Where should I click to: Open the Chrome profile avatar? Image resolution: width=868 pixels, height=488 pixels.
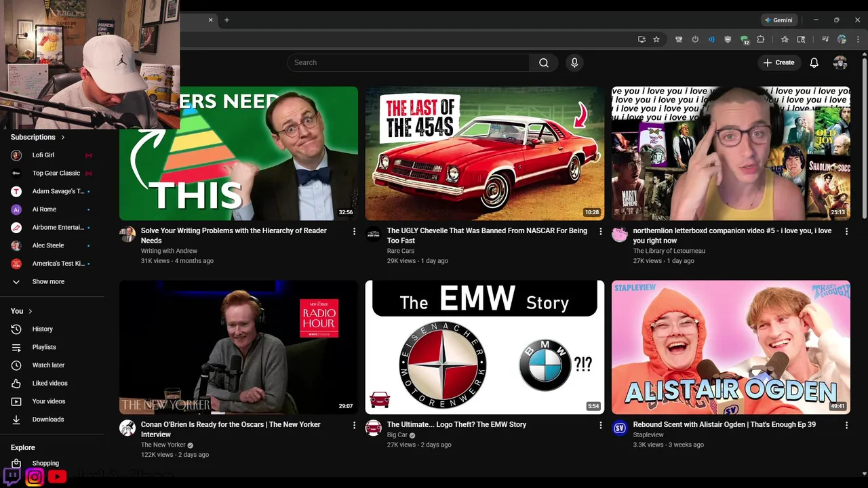(x=842, y=39)
